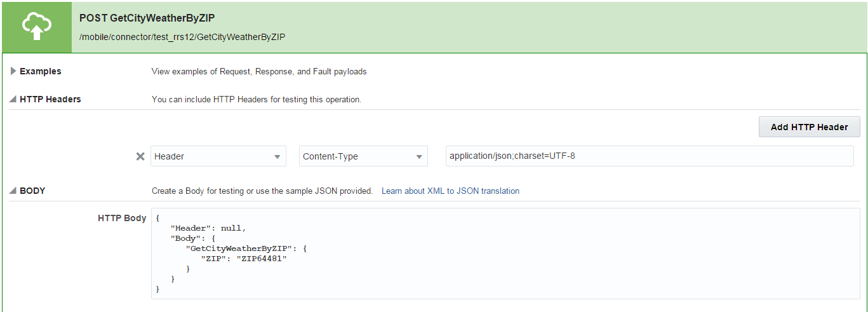Open Learn about XML to JSON translation link
The width and height of the screenshot is (868, 312).
pos(450,191)
